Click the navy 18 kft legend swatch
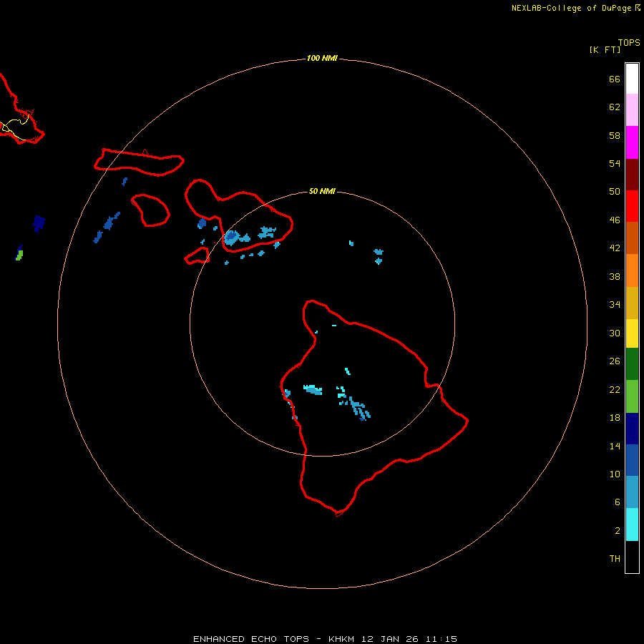Image resolution: width=644 pixels, height=644 pixels. [x=632, y=429]
